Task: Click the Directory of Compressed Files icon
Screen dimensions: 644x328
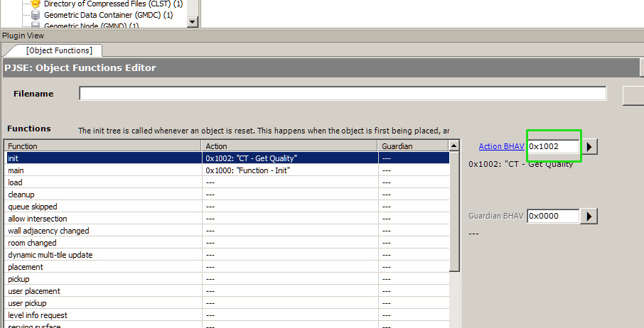Action: pos(36,4)
